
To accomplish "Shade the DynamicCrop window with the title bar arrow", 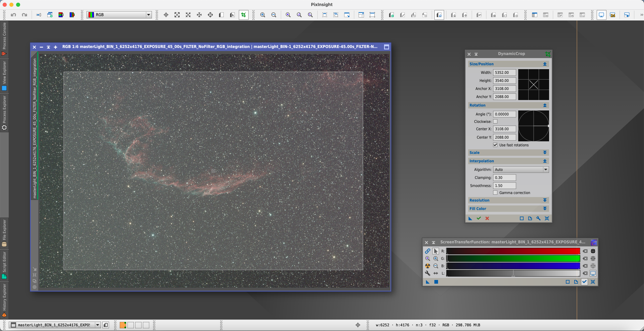I will pyautogui.click(x=476, y=54).
